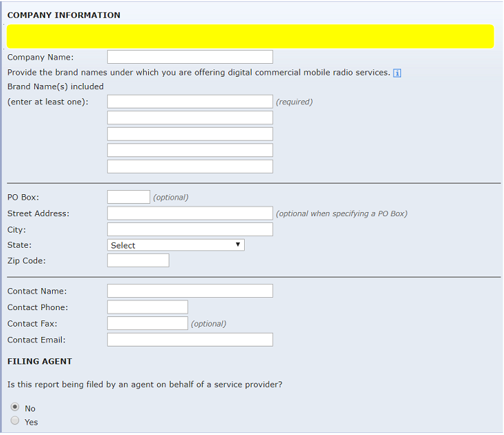The height and width of the screenshot is (435, 504).
Task: Click the City text field
Action: (190, 229)
